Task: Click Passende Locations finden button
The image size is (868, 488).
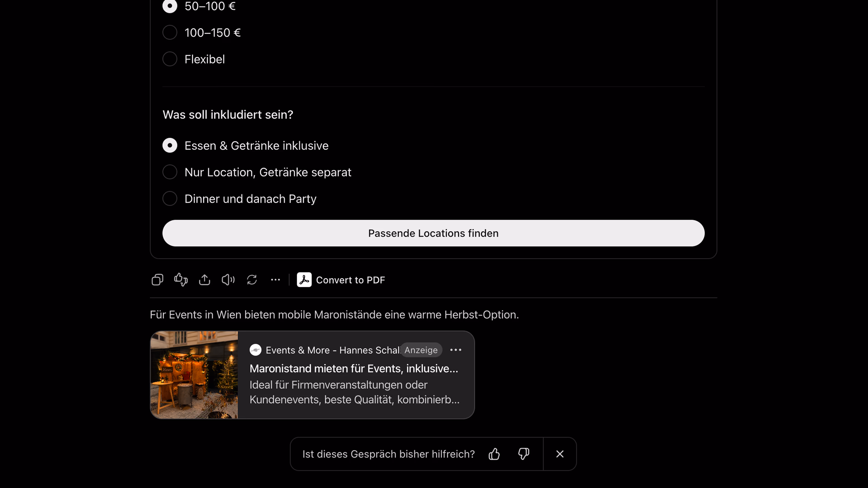Action: click(433, 233)
